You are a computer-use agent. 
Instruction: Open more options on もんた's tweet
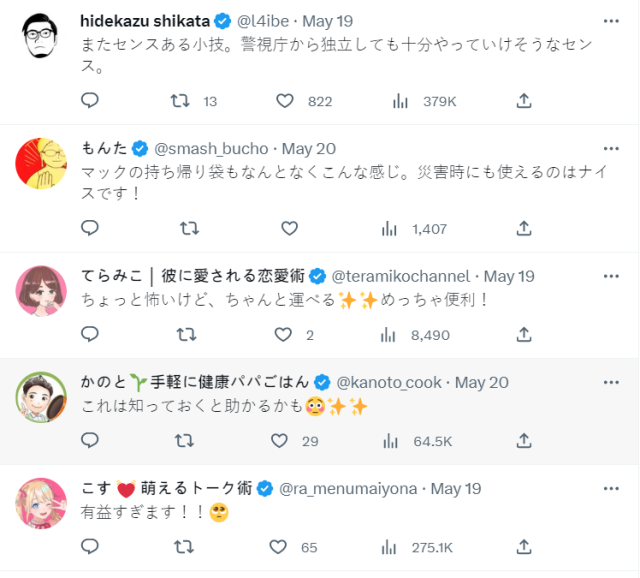611,148
